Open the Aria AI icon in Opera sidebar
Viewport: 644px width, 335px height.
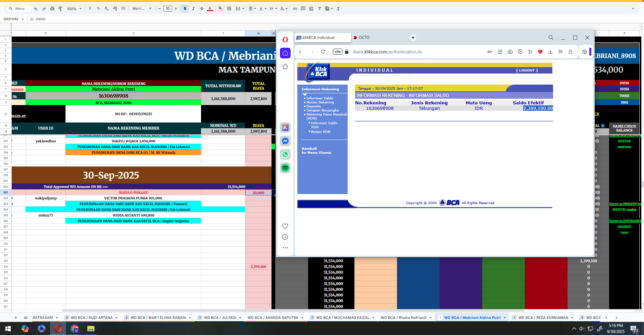[x=285, y=128]
